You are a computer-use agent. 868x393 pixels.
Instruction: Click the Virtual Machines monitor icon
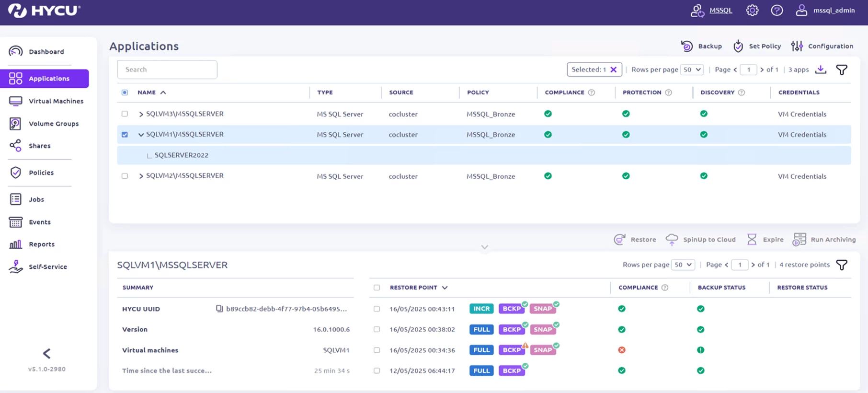pos(15,101)
